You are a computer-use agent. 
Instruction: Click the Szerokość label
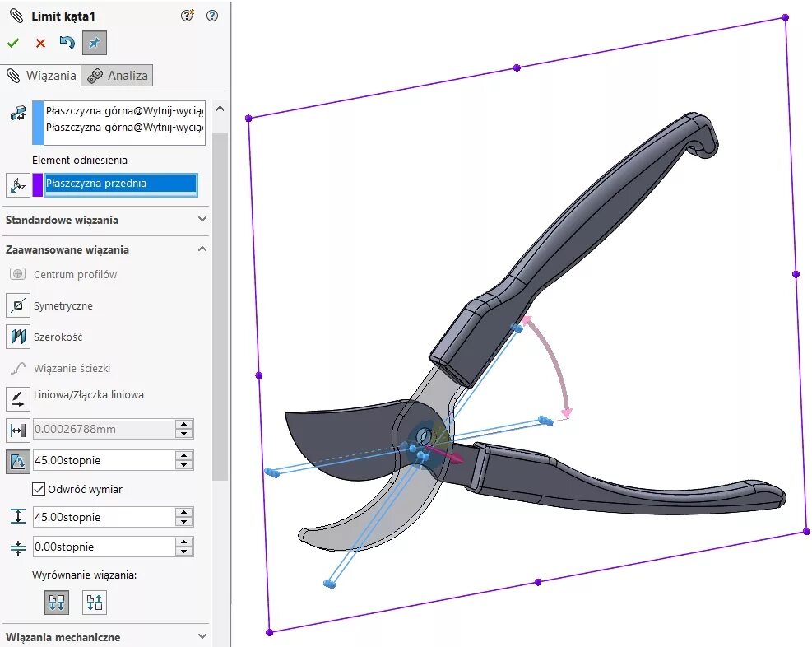pyautogui.click(x=58, y=337)
